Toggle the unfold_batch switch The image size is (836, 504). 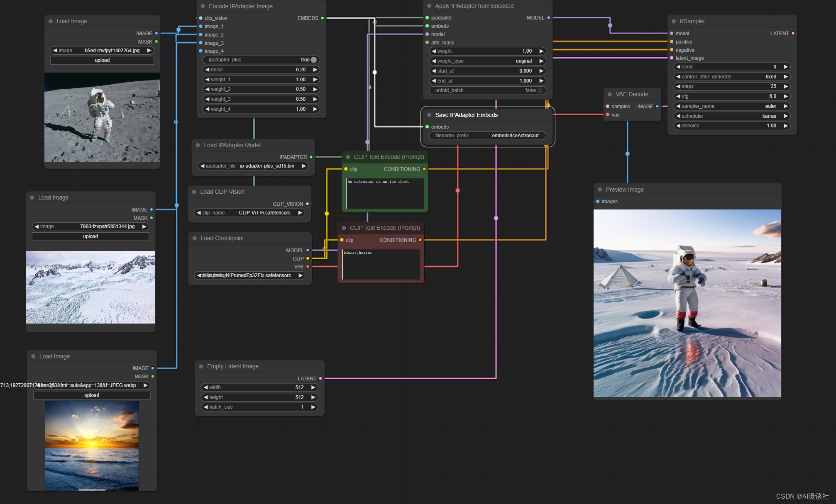tap(540, 90)
